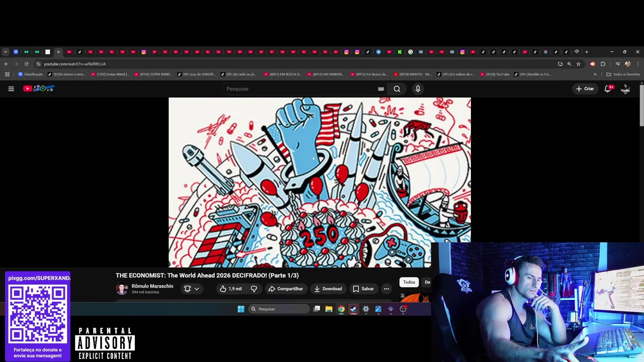Switch to Chrome on the taskbar
This screenshot has height=362, width=644.
point(341,309)
